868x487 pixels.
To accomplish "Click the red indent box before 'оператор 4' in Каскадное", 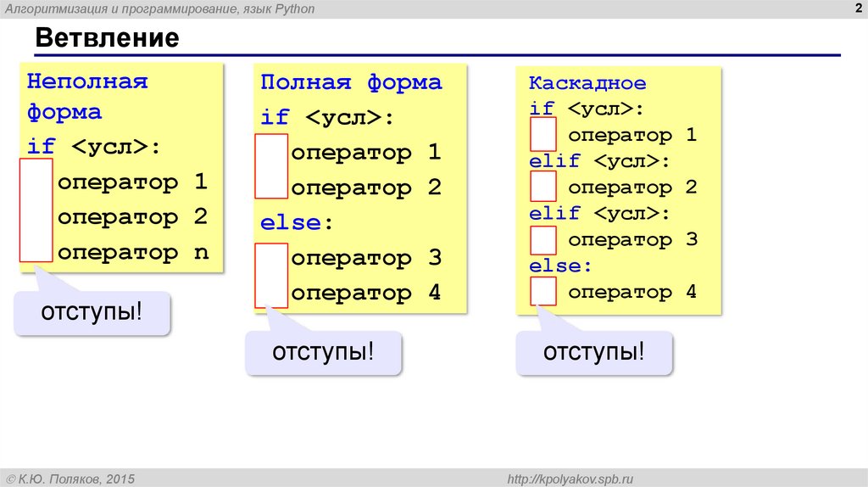I will coord(542,292).
